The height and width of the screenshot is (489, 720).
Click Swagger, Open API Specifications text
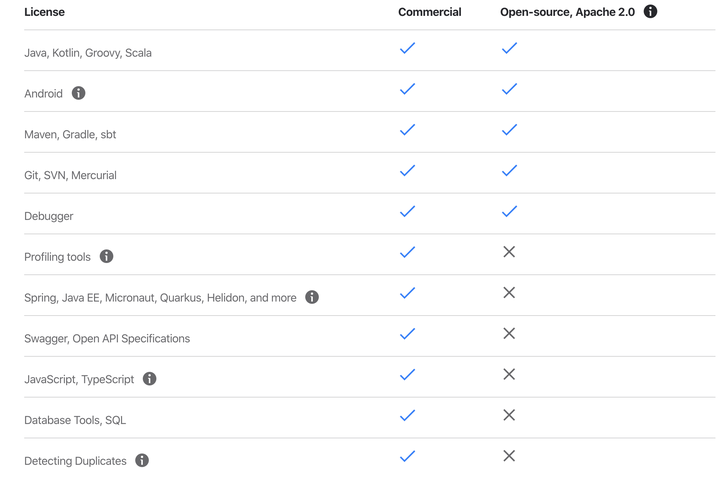[x=107, y=338]
